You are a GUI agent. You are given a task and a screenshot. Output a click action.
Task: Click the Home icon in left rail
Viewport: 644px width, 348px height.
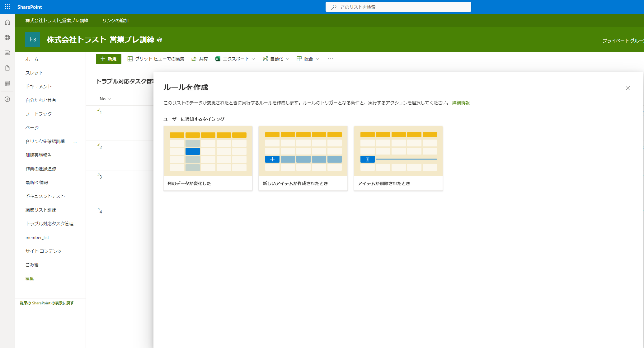click(x=7, y=22)
